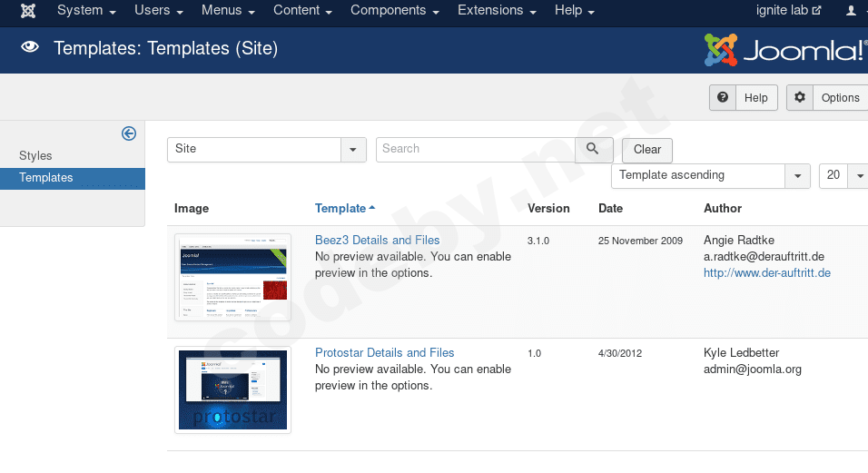Open the Extensions menu
Screen dimensions: 868x473
pos(497,11)
